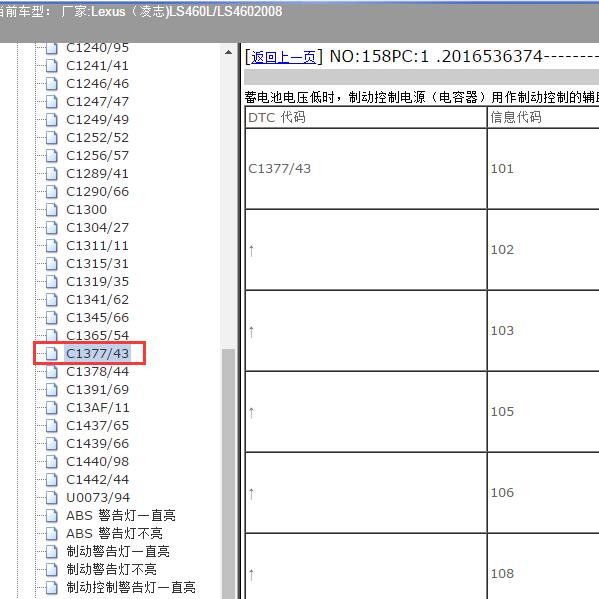Select DTC entry C1304/27

tap(97, 228)
